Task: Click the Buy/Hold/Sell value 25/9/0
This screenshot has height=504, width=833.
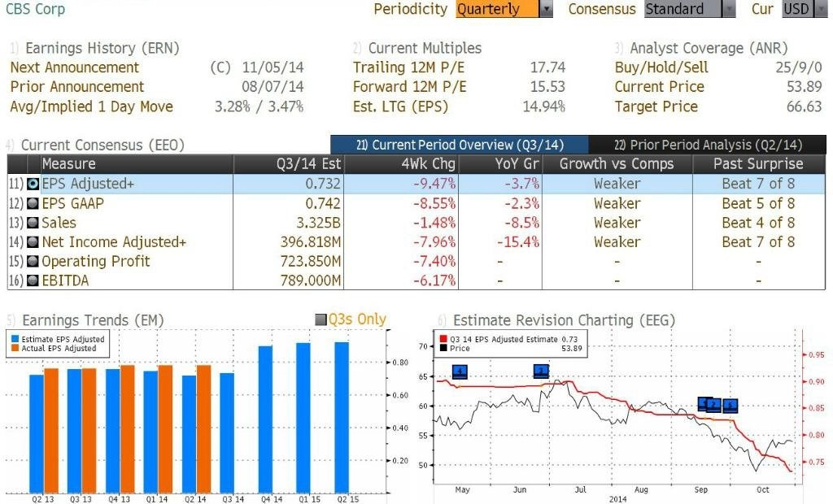Action: [x=799, y=67]
